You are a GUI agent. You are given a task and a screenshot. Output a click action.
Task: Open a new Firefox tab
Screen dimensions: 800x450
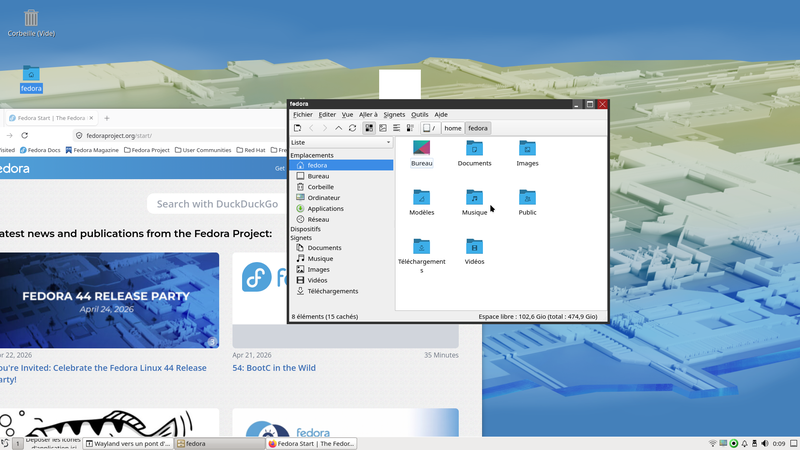(x=107, y=118)
